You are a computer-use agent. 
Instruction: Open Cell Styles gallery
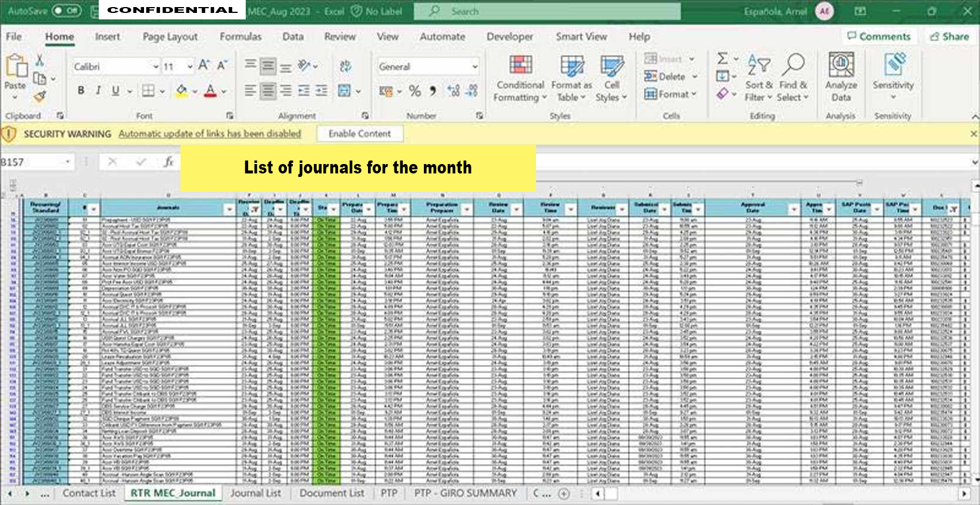(x=611, y=79)
